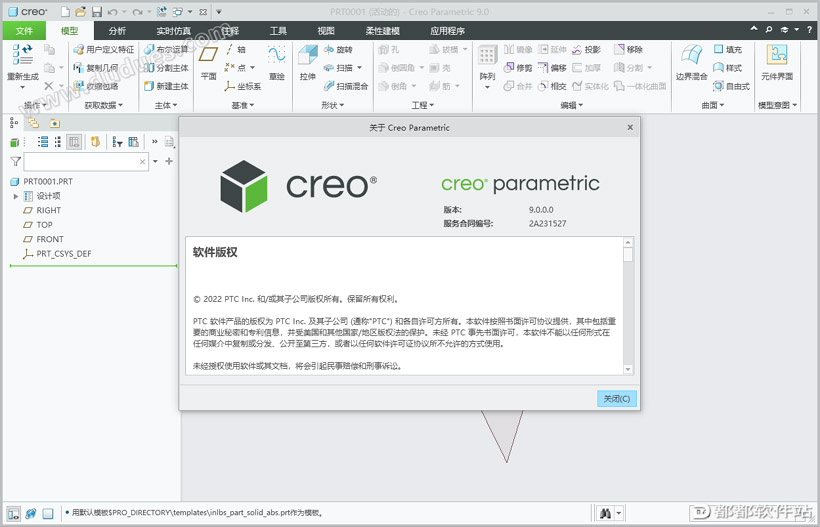Screen dimensions: 820x527
Task: Select the 填充 fill tool
Action: point(727,50)
